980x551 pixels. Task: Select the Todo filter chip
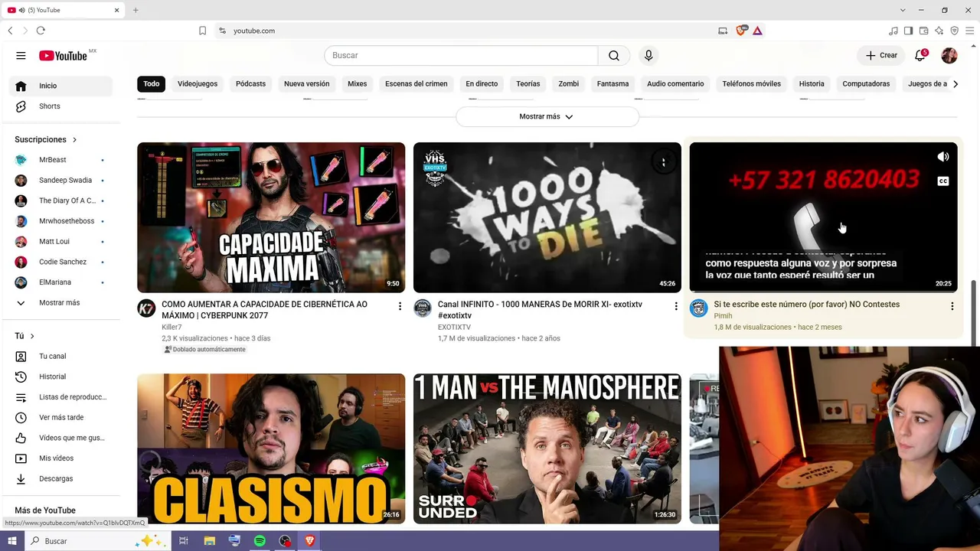tap(152, 84)
